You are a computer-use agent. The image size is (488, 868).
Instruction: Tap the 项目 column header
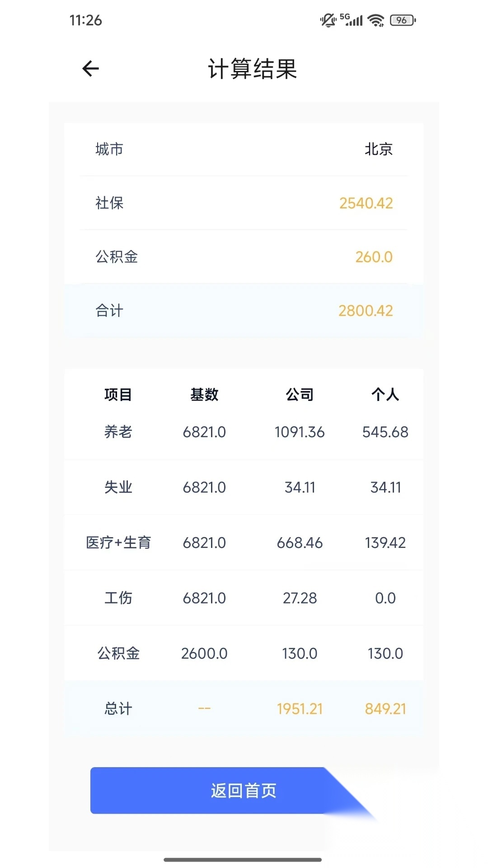click(118, 395)
